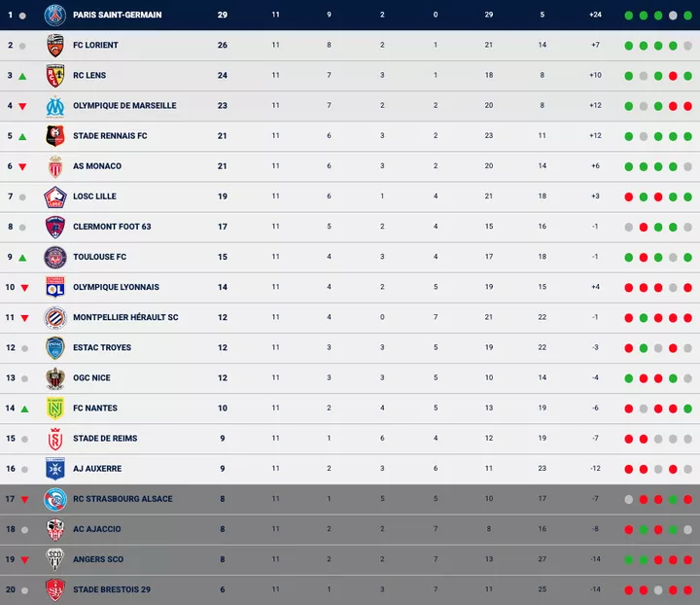
Task: Open the Stade Rennais FC team link
Action: [x=110, y=136]
